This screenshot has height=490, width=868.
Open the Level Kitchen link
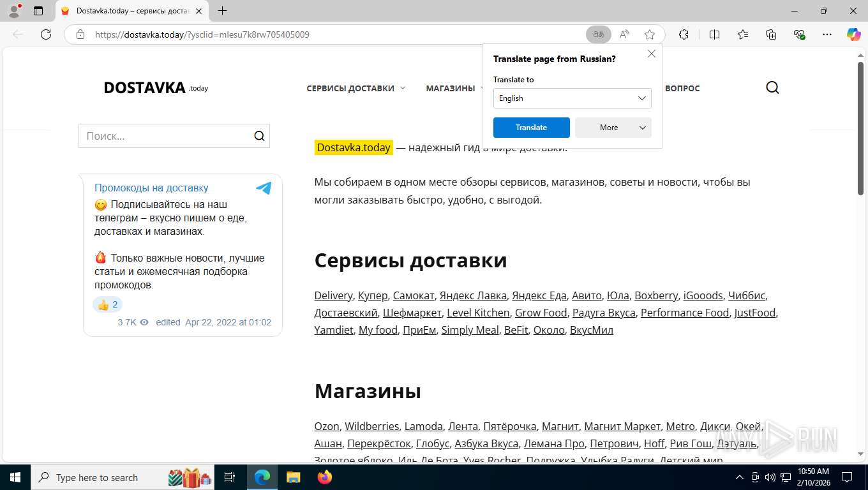[x=478, y=313]
